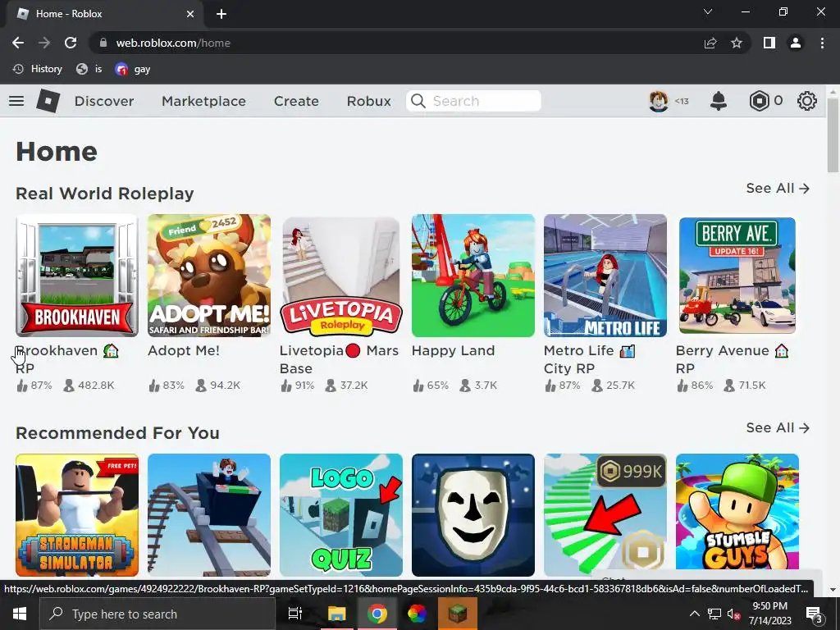Open the Chrome profile icon
This screenshot has width=840, height=630.
tap(796, 43)
